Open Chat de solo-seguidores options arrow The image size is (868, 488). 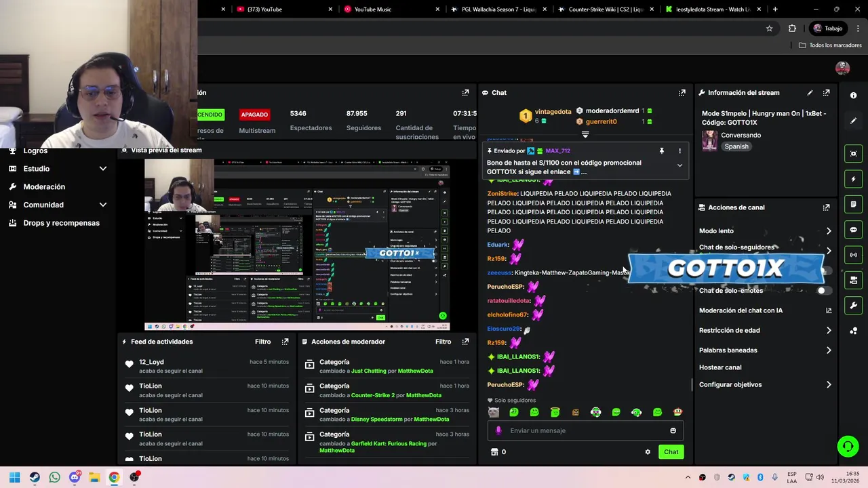pyautogui.click(x=829, y=250)
